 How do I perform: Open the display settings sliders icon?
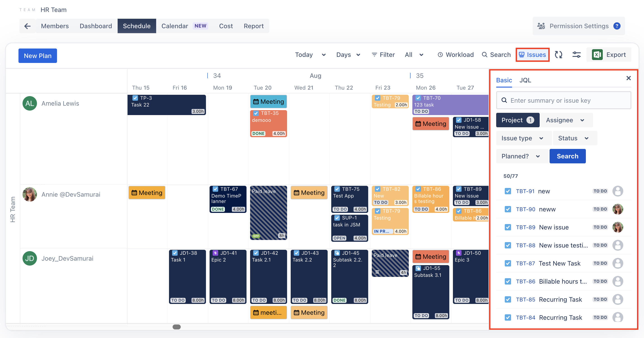[576, 55]
